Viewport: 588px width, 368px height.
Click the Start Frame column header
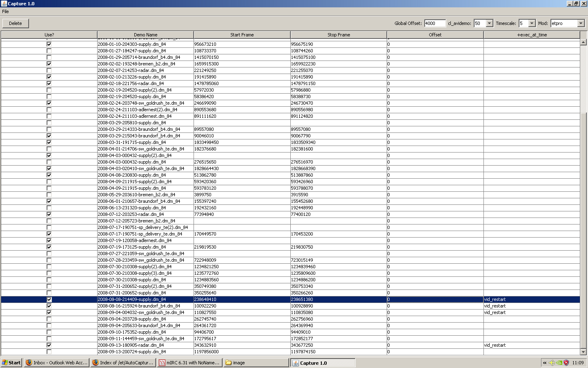pos(242,35)
